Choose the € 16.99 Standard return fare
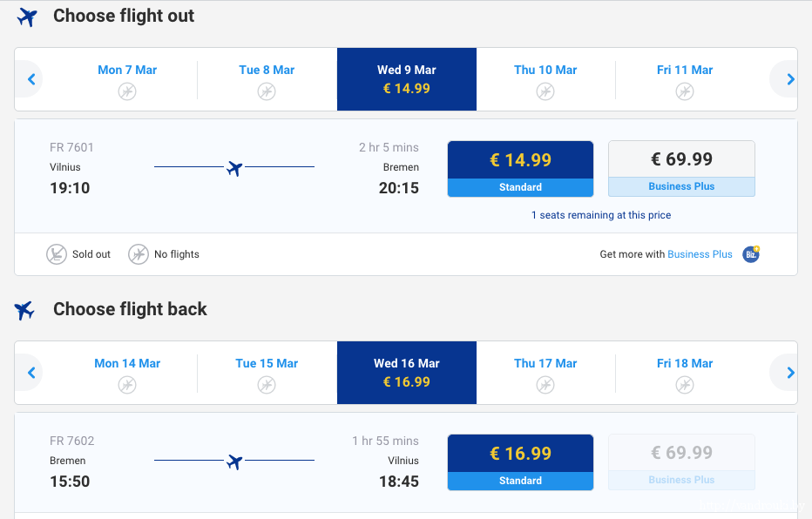The image size is (812, 519). (520, 462)
